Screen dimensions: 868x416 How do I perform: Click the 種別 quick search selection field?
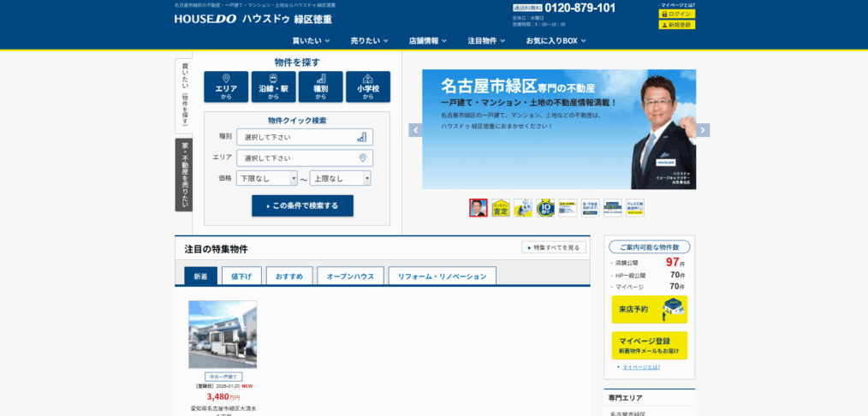(305, 137)
